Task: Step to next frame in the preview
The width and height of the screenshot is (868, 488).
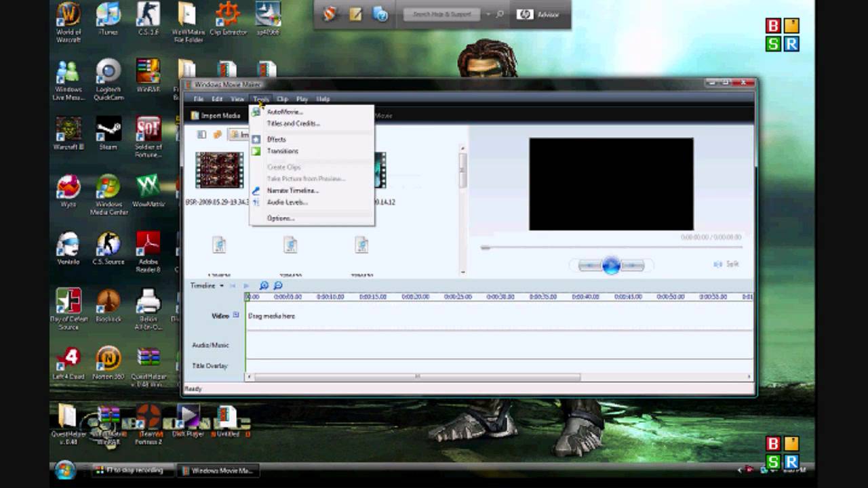Action: click(x=633, y=266)
